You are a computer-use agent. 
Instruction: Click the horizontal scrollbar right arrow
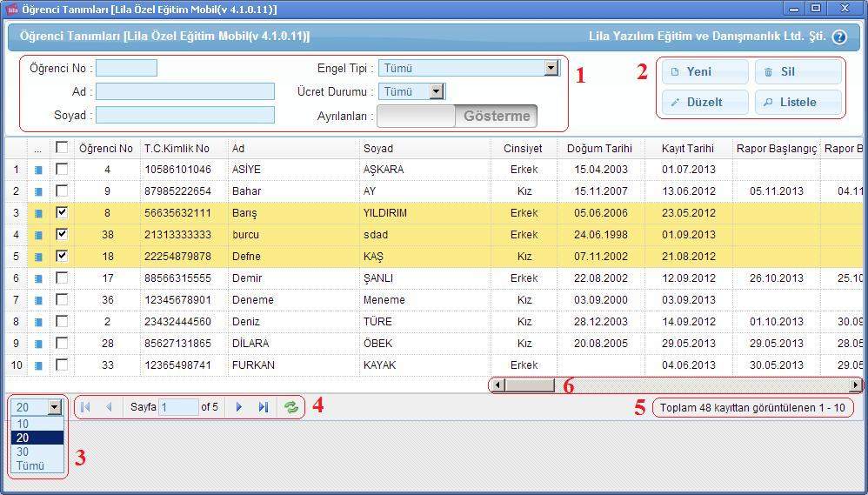coord(856,385)
